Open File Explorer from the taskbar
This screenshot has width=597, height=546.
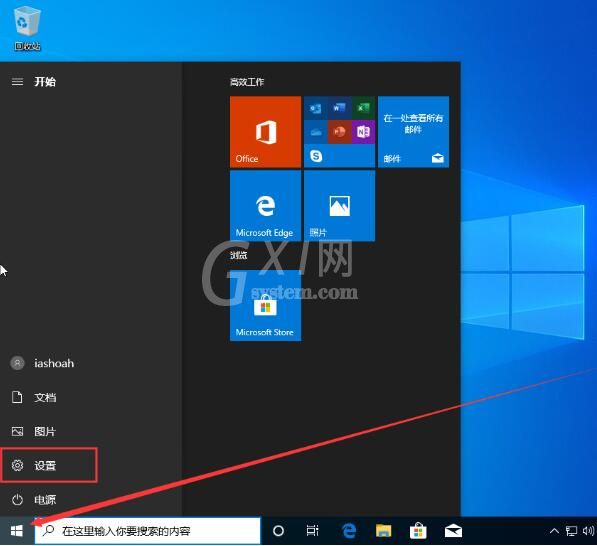point(383,531)
